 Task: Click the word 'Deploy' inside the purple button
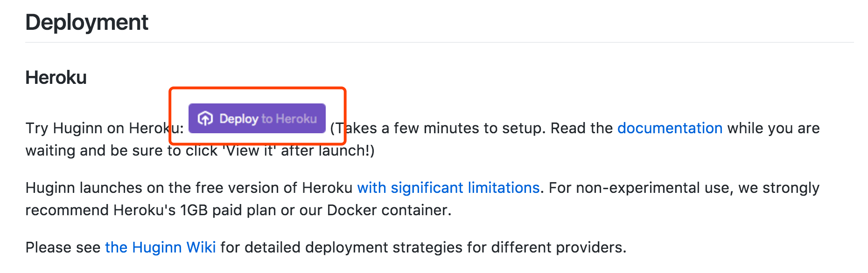(238, 119)
